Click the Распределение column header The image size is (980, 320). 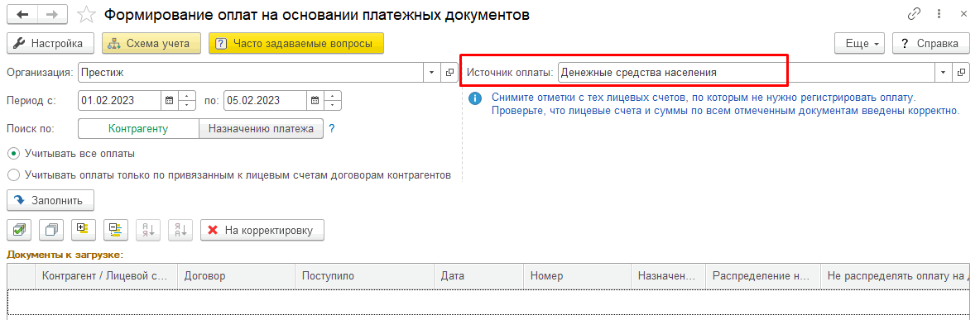(x=762, y=275)
